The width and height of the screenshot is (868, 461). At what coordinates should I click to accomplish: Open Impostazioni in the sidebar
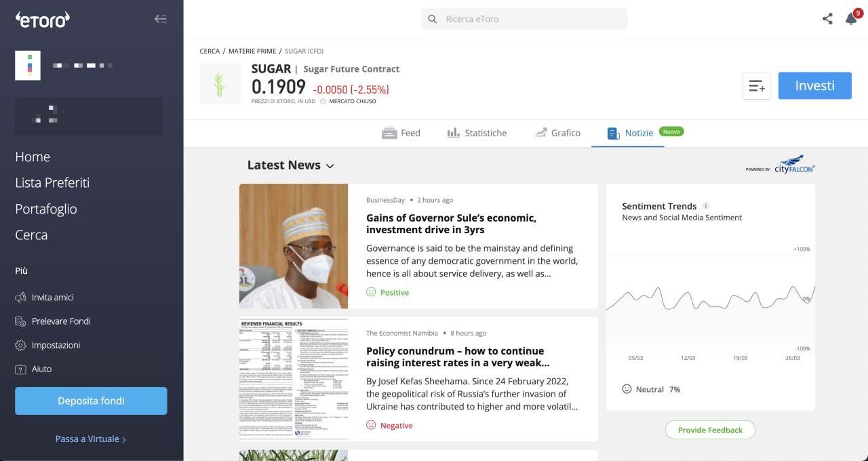(x=56, y=345)
